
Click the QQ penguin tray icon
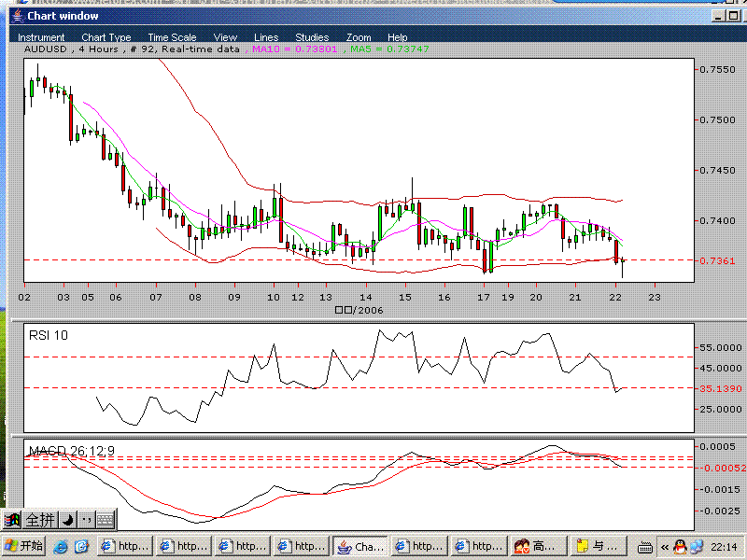tap(681, 547)
